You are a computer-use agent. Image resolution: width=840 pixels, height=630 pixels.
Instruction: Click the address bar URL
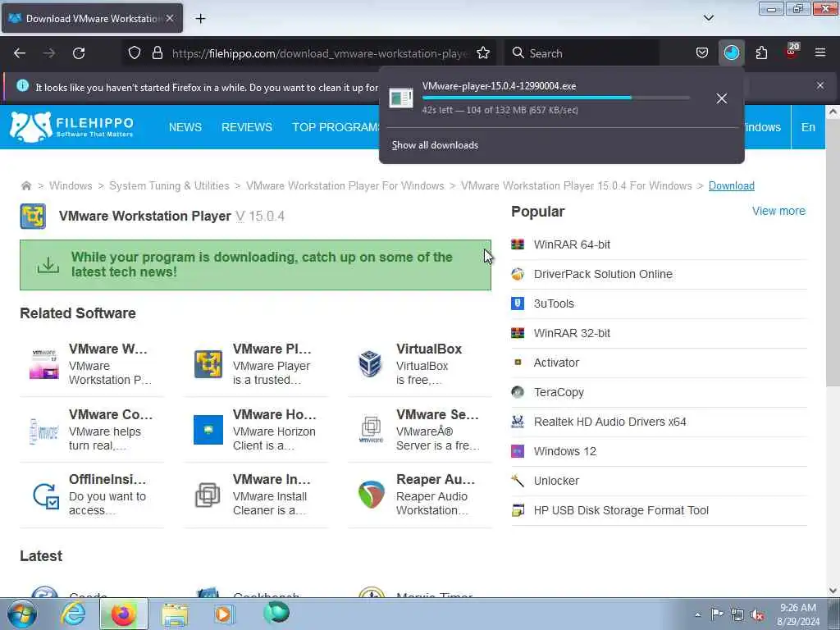(320, 53)
